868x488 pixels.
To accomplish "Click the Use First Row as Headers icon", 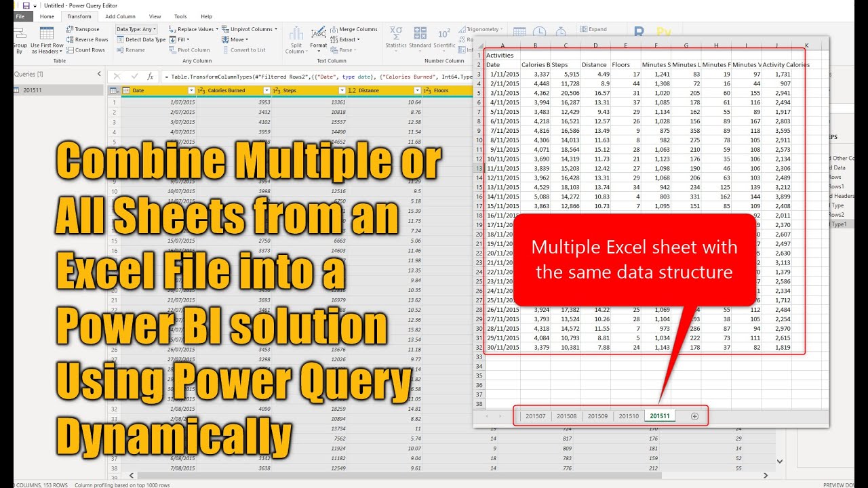I will (x=47, y=33).
